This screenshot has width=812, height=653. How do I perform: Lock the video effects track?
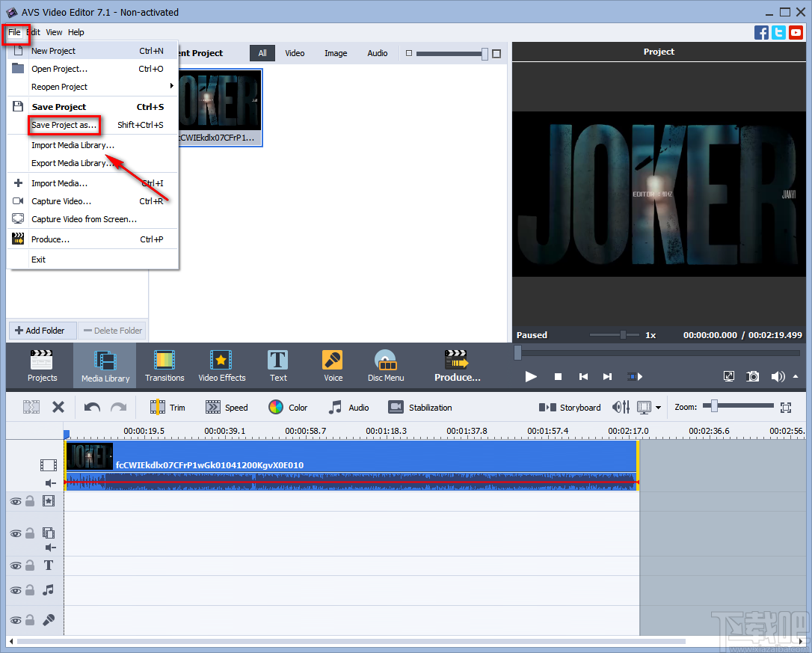tap(30, 500)
